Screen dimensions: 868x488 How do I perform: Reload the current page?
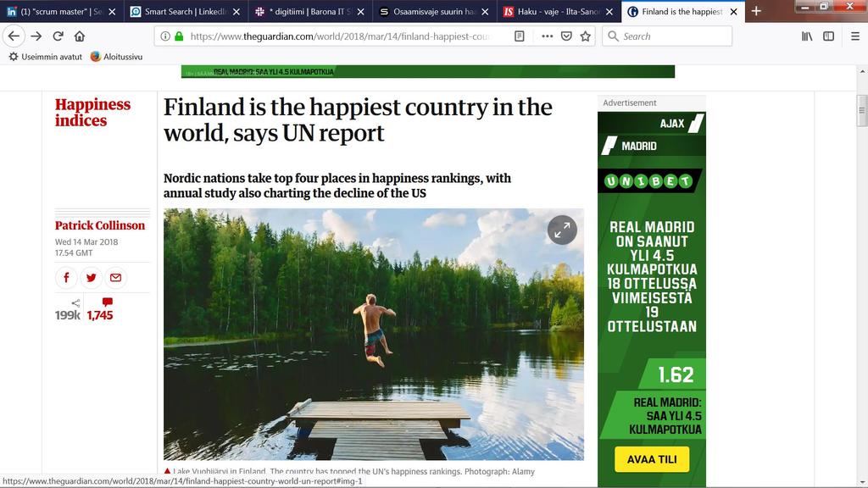point(58,36)
